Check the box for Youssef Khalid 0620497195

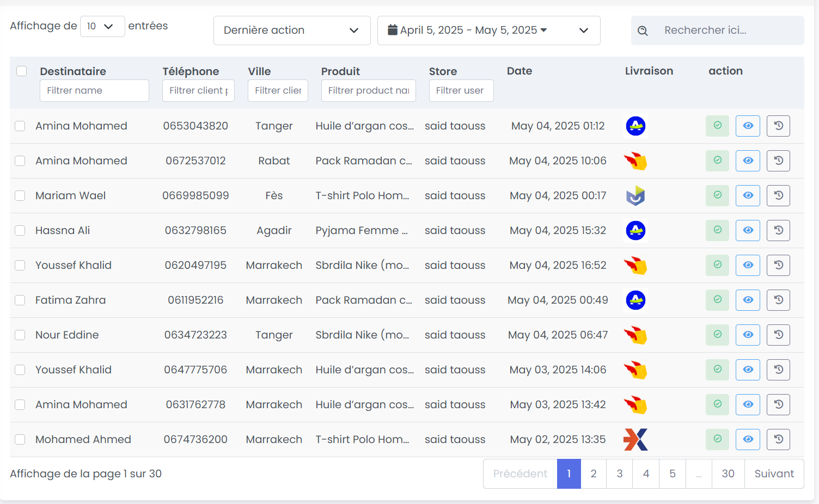pyautogui.click(x=20, y=265)
